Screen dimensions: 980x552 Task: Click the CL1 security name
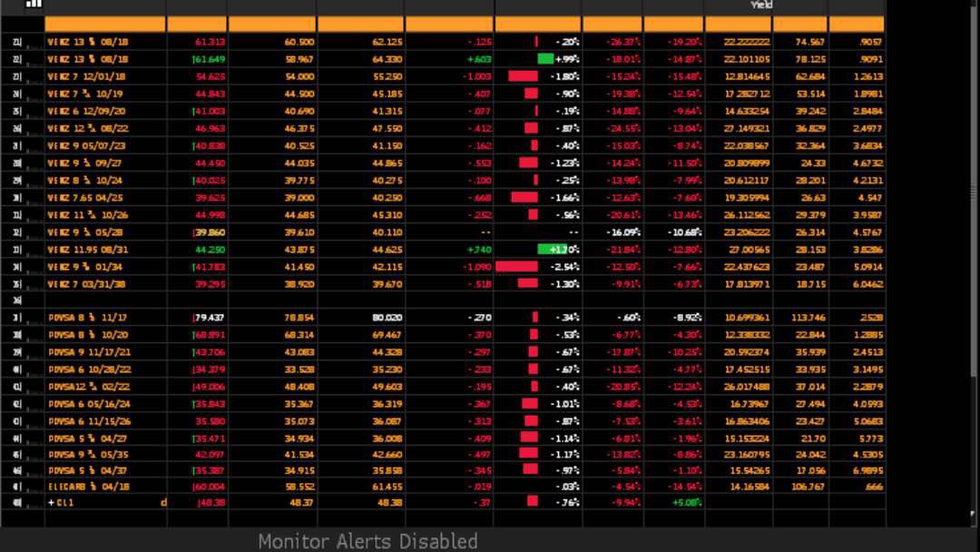pyautogui.click(x=65, y=503)
